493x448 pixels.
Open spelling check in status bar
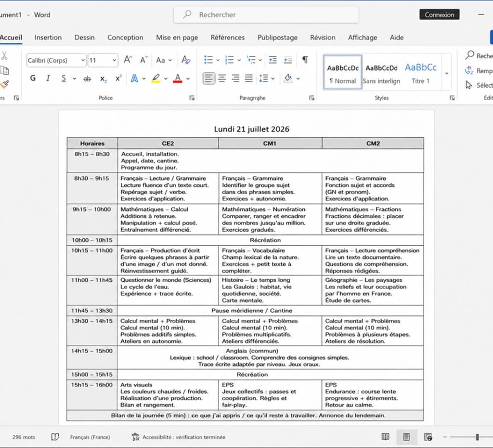[55, 436]
